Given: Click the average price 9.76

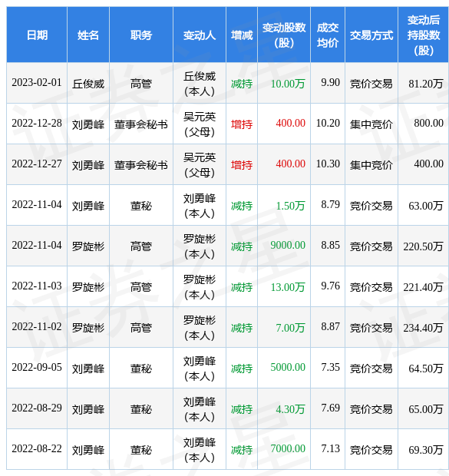Looking at the screenshot, I should [330, 286].
